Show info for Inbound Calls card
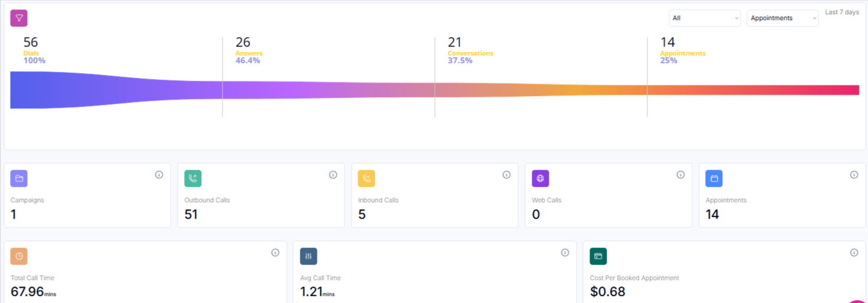 [506, 175]
